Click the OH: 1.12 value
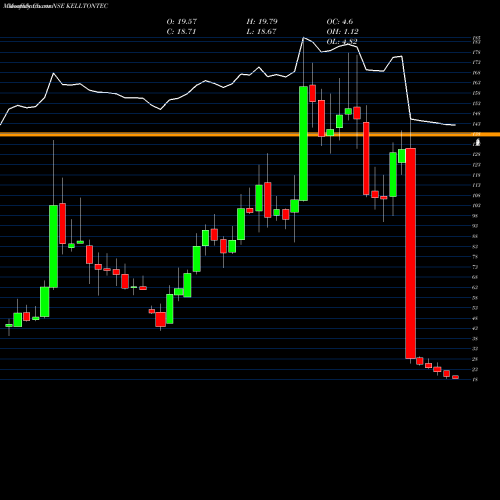 tap(342, 31)
